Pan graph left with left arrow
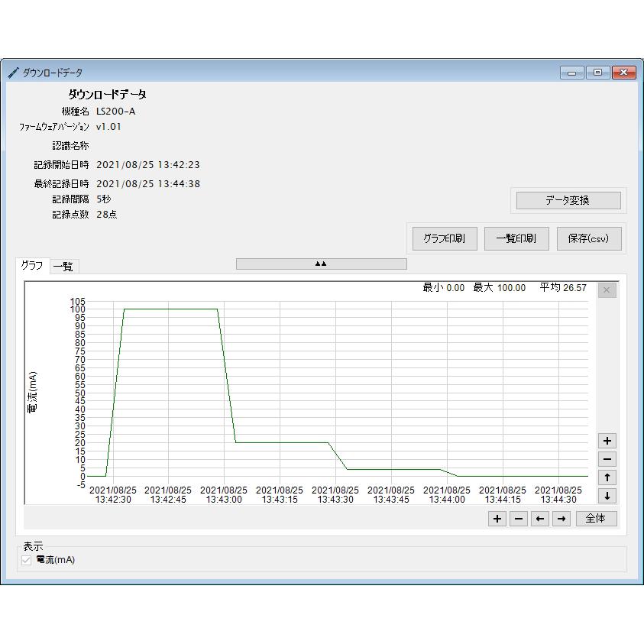 [539, 519]
